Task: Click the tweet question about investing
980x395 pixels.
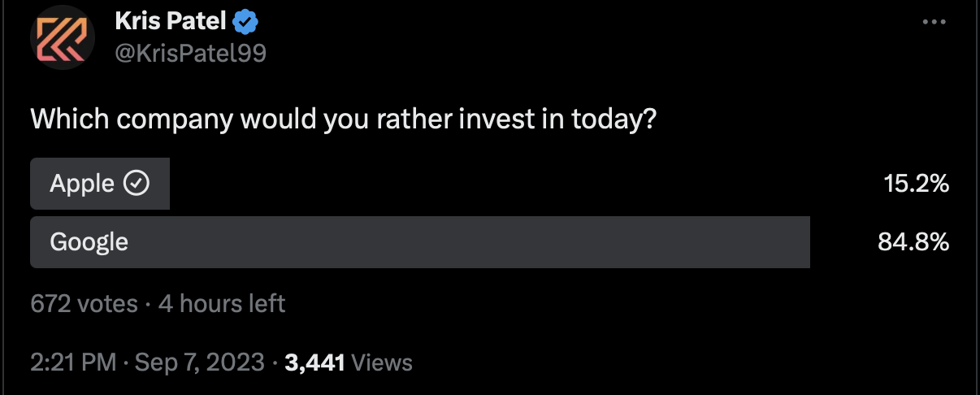Action: [344, 120]
